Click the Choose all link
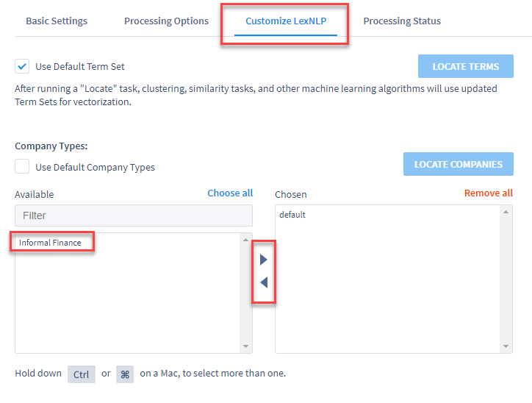The height and width of the screenshot is (403, 532). [230, 193]
